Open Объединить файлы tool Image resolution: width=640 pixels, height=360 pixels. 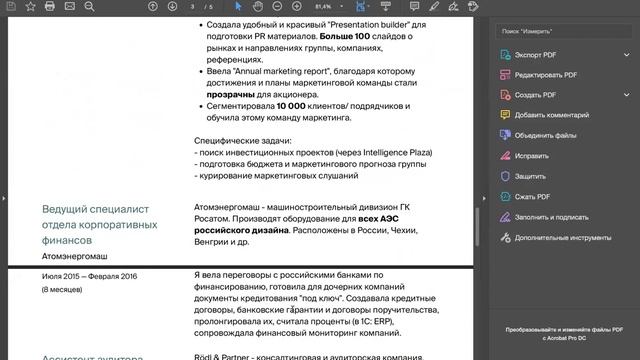click(545, 135)
